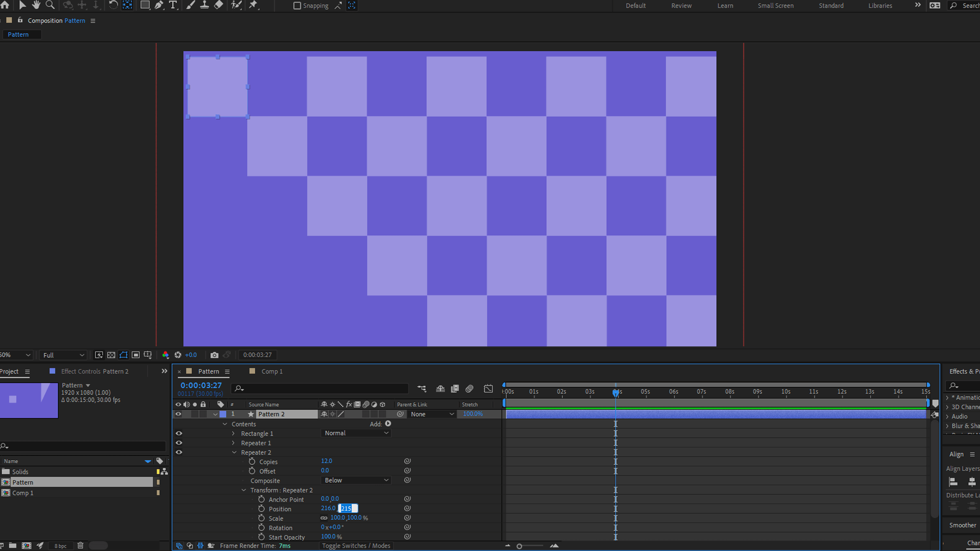Expand the Rectangle 1 group
This screenshot has height=551, width=980.
coord(233,433)
